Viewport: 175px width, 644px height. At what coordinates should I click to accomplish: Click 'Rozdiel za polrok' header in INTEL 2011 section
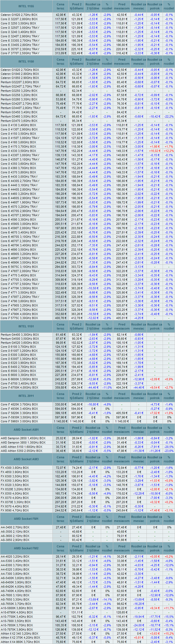coord(155,396)
